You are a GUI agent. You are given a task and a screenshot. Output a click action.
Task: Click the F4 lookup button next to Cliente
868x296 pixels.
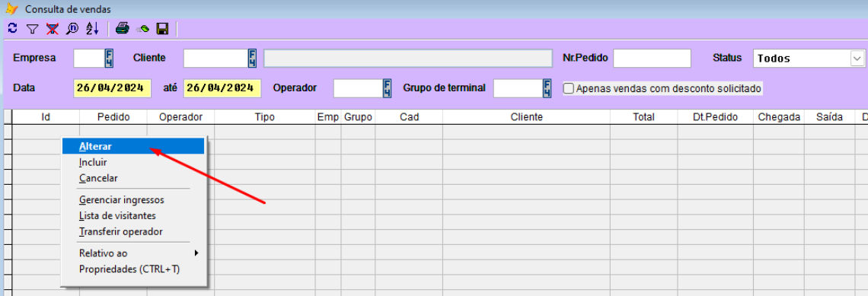coord(253,58)
